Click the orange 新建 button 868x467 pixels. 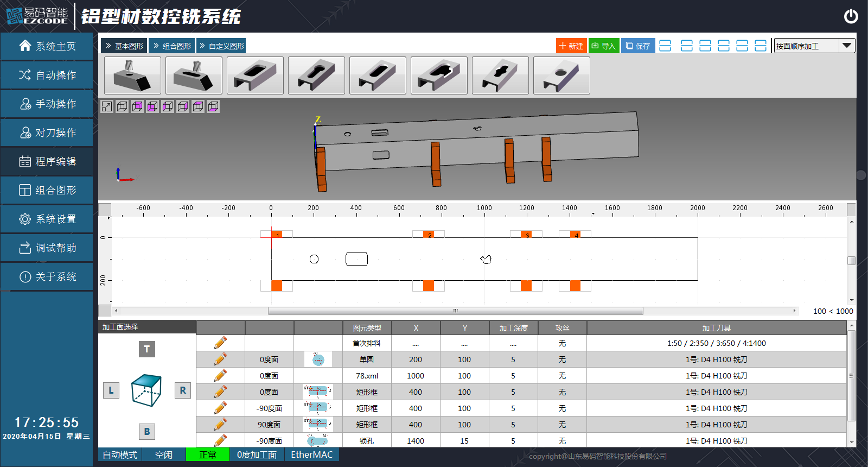pyautogui.click(x=571, y=46)
